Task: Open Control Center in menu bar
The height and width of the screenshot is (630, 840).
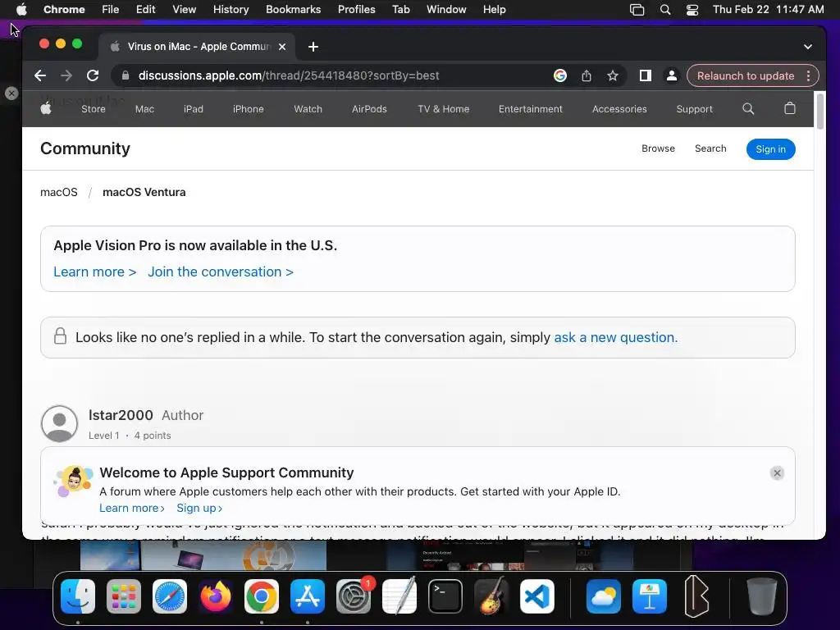Action: coord(692,10)
